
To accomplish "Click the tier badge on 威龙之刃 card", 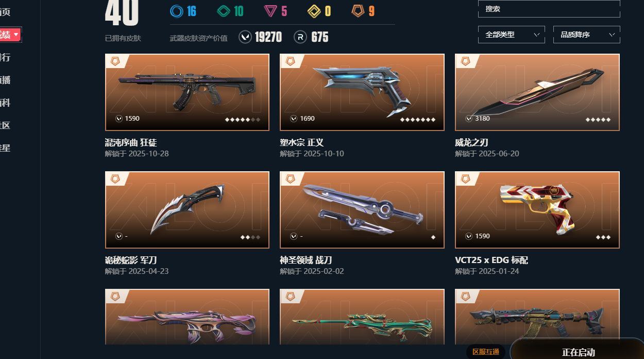I will (x=465, y=61).
